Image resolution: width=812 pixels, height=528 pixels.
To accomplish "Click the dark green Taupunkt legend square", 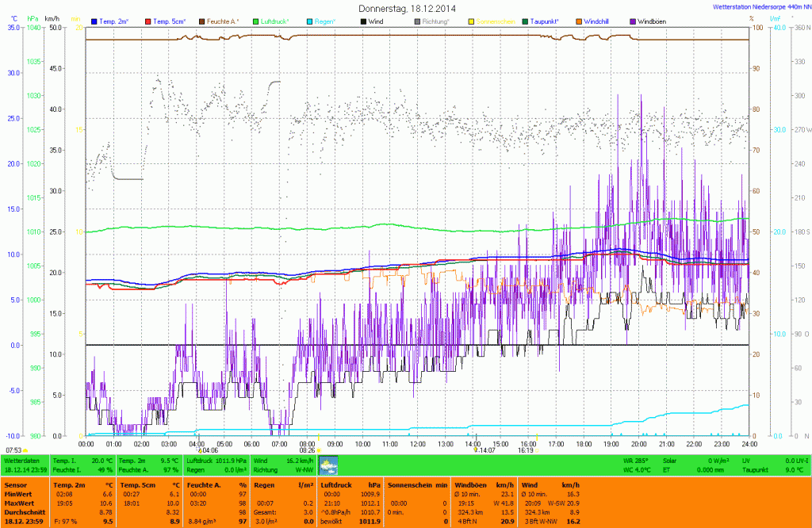I will click(x=525, y=21).
